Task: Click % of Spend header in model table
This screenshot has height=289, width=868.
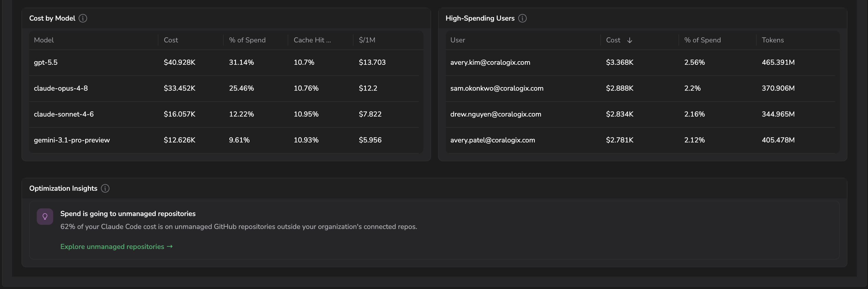Action: tap(247, 40)
